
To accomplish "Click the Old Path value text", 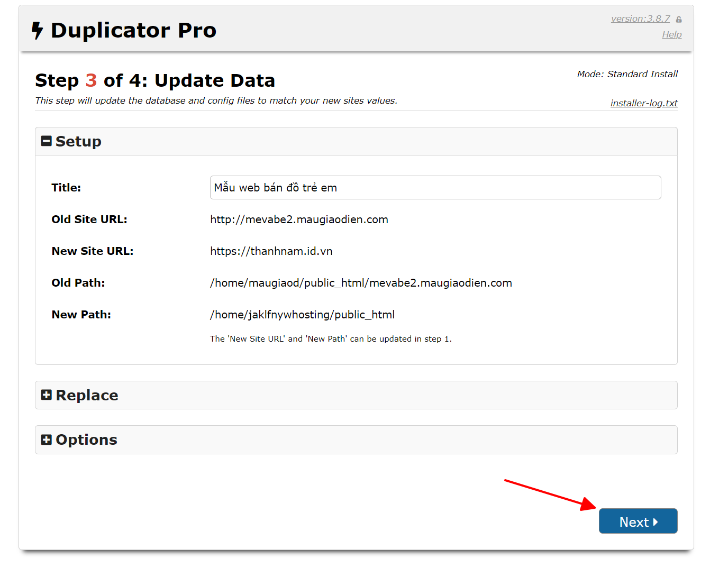I will (361, 283).
